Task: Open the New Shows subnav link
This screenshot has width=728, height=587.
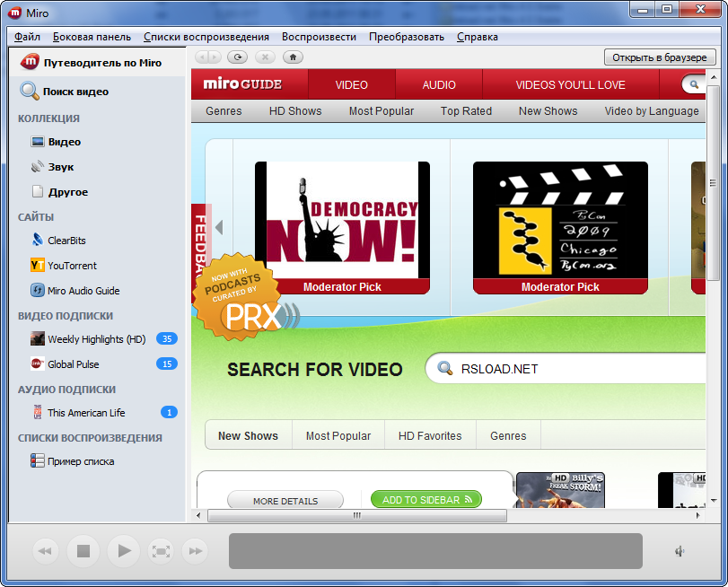Action: [x=548, y=111]
